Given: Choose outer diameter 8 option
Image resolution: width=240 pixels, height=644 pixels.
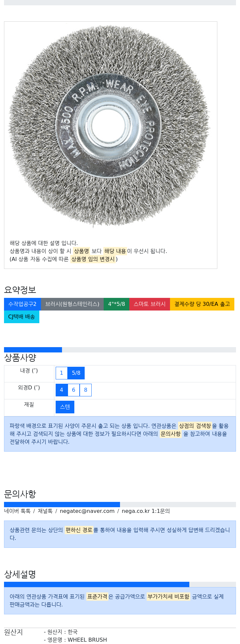Looking at the screenshot, I should click(86, 390).
